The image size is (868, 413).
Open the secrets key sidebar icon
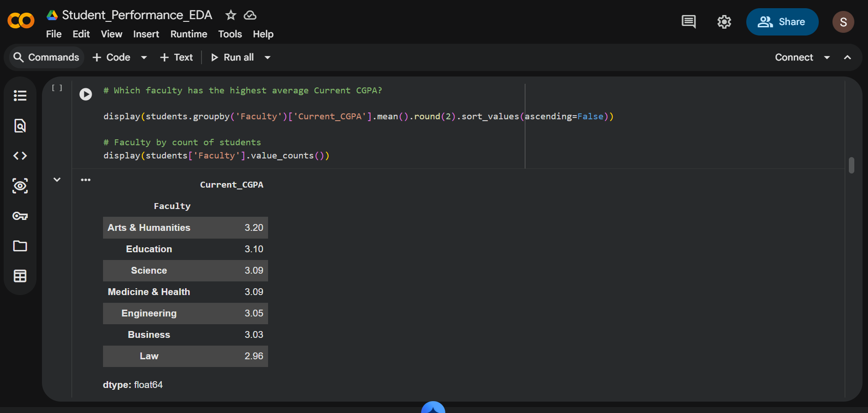click(20, 216)
